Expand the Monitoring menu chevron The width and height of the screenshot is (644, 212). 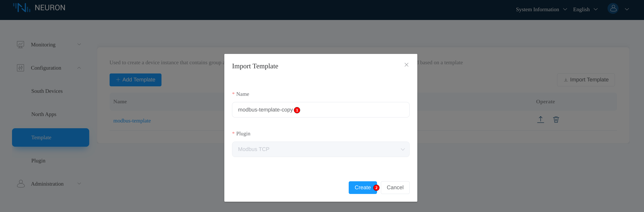click(79, 44)
